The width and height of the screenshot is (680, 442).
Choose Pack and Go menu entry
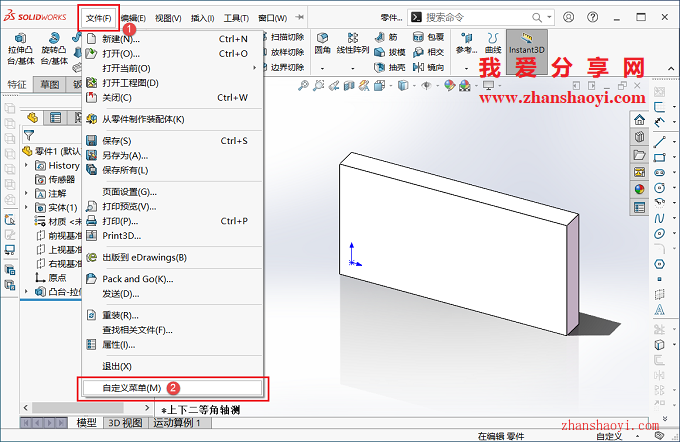coord(173,279)
